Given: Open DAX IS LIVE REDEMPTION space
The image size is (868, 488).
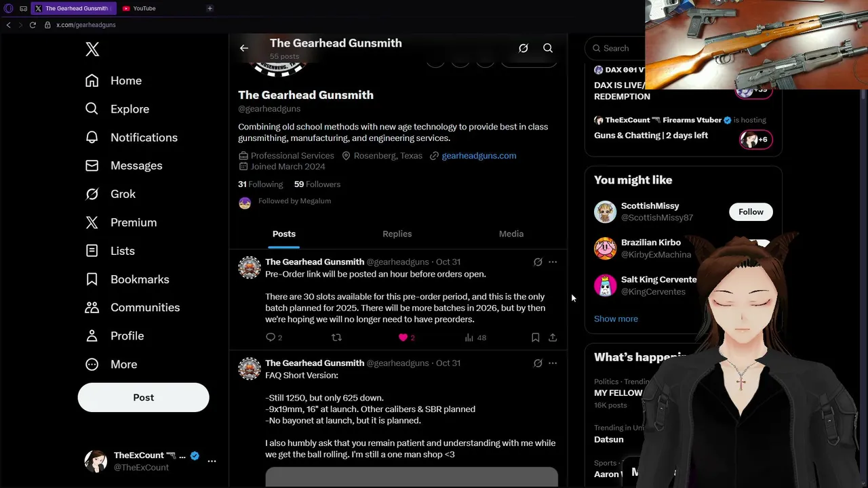Looking at the screenshot, I should 622,91.
